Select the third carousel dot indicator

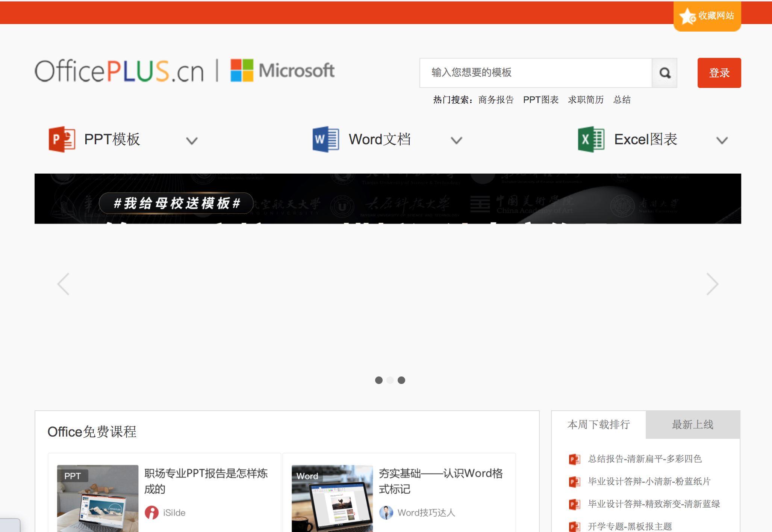[401, 380]
